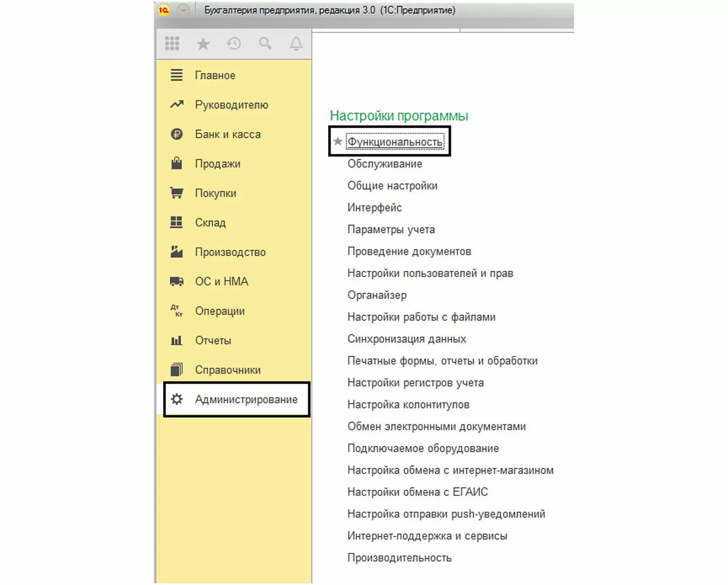Image resolution: width=728 pixels, height=585 pixels.
Task: Open Параметры учета
Action: tap(391, 229)
